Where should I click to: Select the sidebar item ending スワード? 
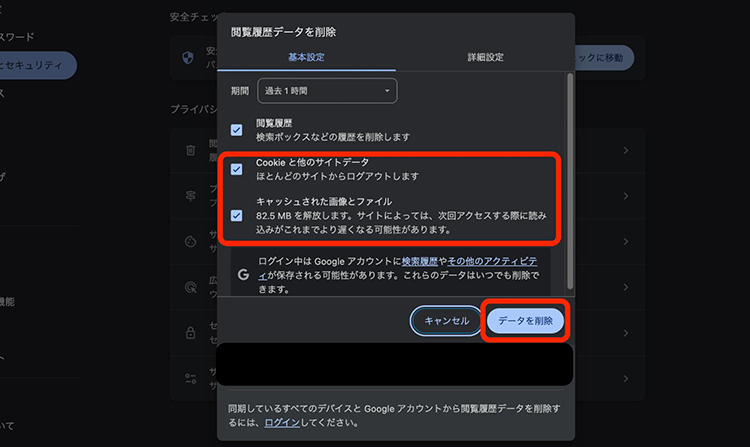tap(17, 37)
